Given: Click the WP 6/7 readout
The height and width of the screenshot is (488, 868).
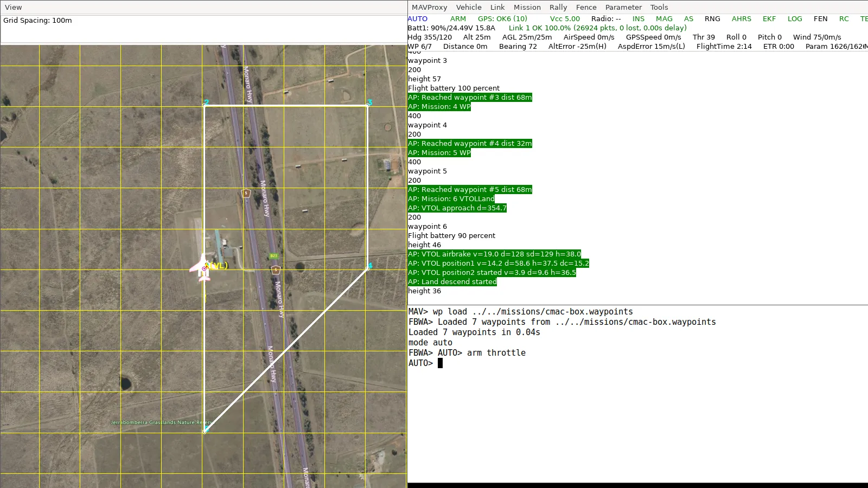Looking at the screenshot, I should pos(419,46).
